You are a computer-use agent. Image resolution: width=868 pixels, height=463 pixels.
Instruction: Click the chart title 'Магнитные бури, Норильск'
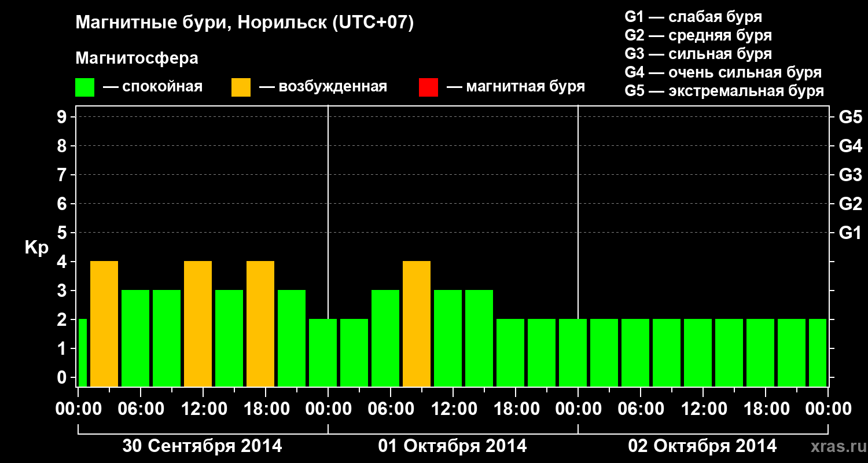tap(201, 24)
